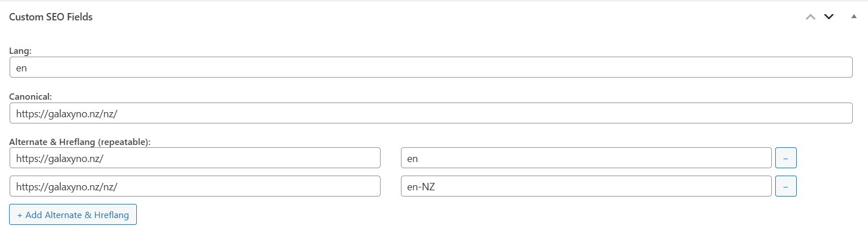Focus the Canonical URL input field
The height and width of the screenshot is (239, 868).
(431, 113)
